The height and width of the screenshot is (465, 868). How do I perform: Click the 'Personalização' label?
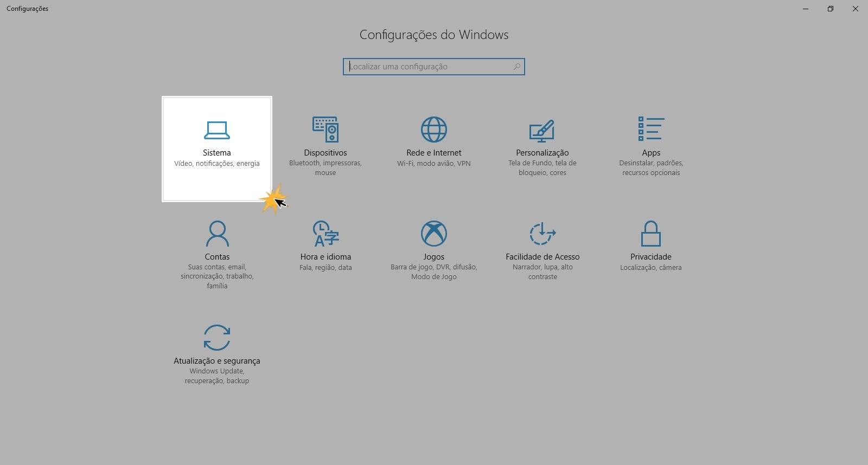[542, 153]
